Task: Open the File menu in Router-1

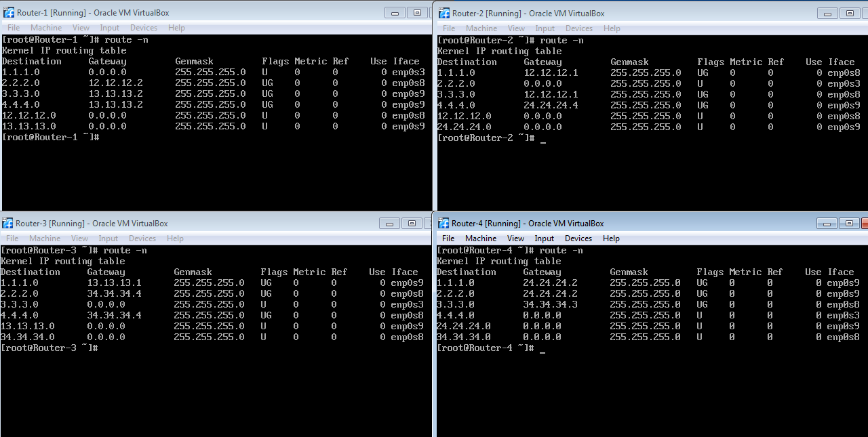Action: point(14,28)
